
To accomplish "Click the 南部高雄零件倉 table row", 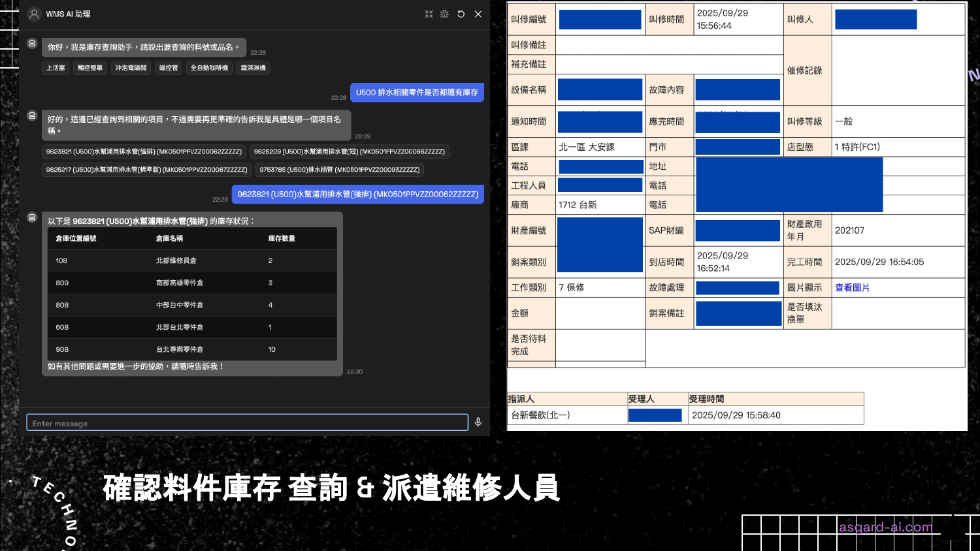I will 193,283.
